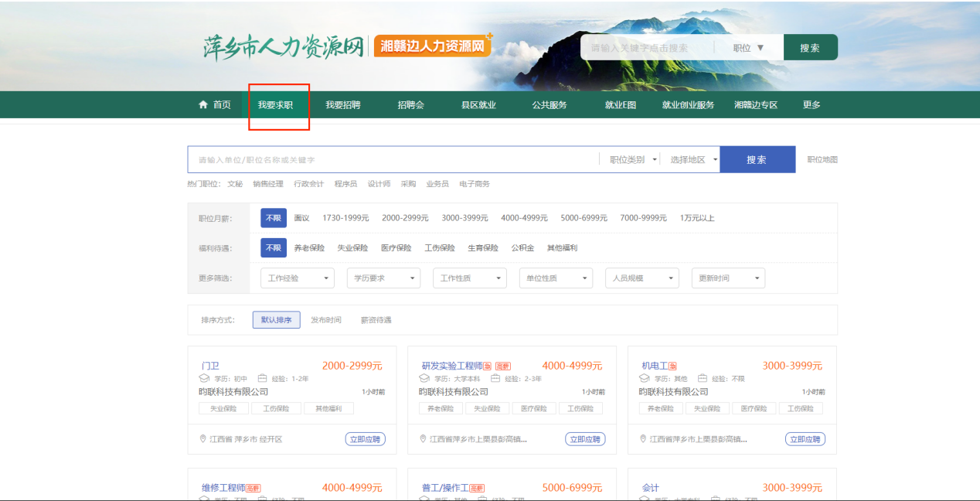Click the home icon beside 首页
The image size is (980, 501).
pyautogui.click(x=203, y=104)
